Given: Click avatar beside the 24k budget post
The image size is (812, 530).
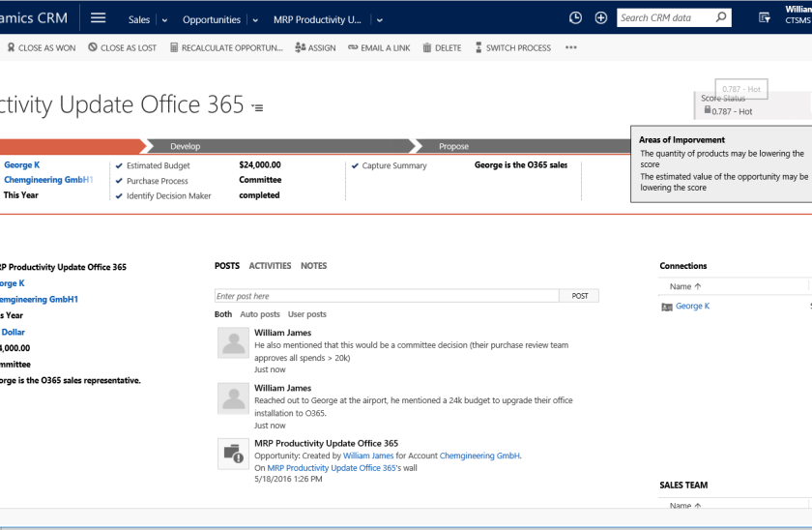Looking at the screenshot, I should point(234,398).
